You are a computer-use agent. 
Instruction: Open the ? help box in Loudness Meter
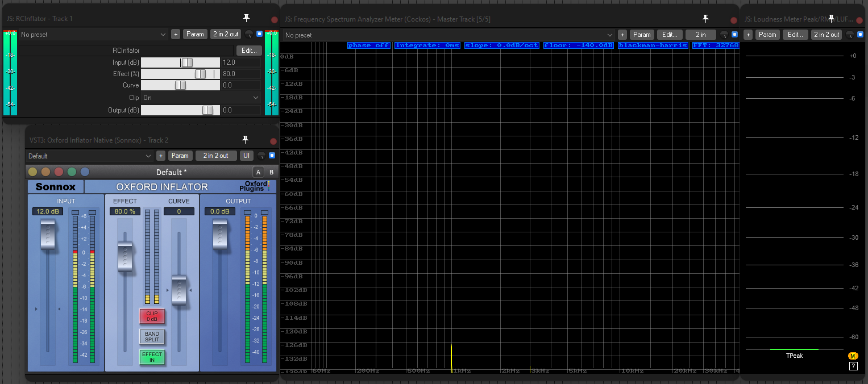tap(853, 366)
